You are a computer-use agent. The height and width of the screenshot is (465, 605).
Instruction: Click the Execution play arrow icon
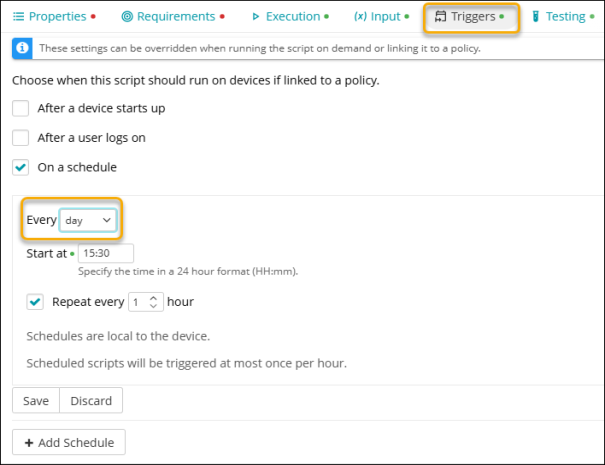point(256,17)
